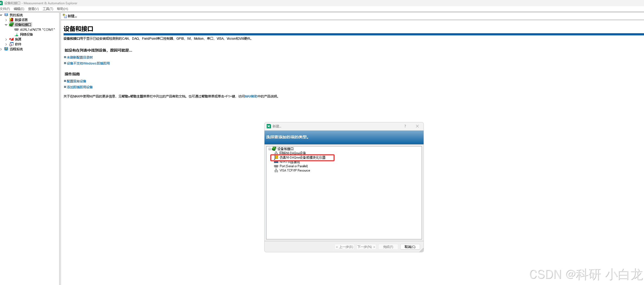Click the blue NI-RTSI cable icon
Viewport: 644px width, 285px height.
276,162
